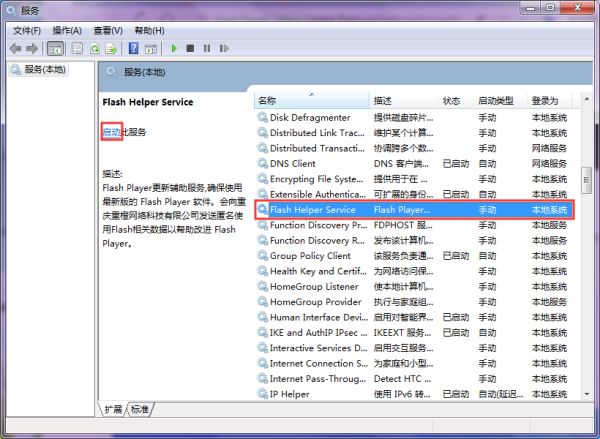This screenshot has height=439, width=600.
Task: Select the Function Discovery R... service
Action: [414, 240]
